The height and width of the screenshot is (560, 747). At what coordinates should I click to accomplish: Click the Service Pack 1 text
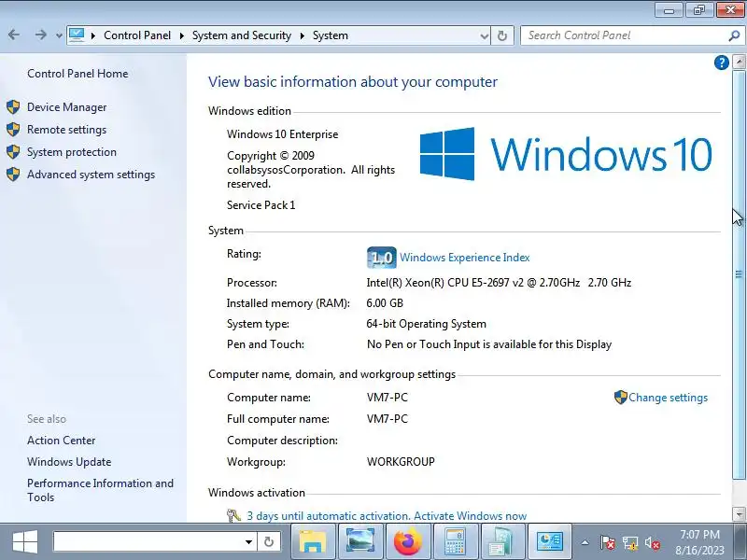click(x=261, y=205)
